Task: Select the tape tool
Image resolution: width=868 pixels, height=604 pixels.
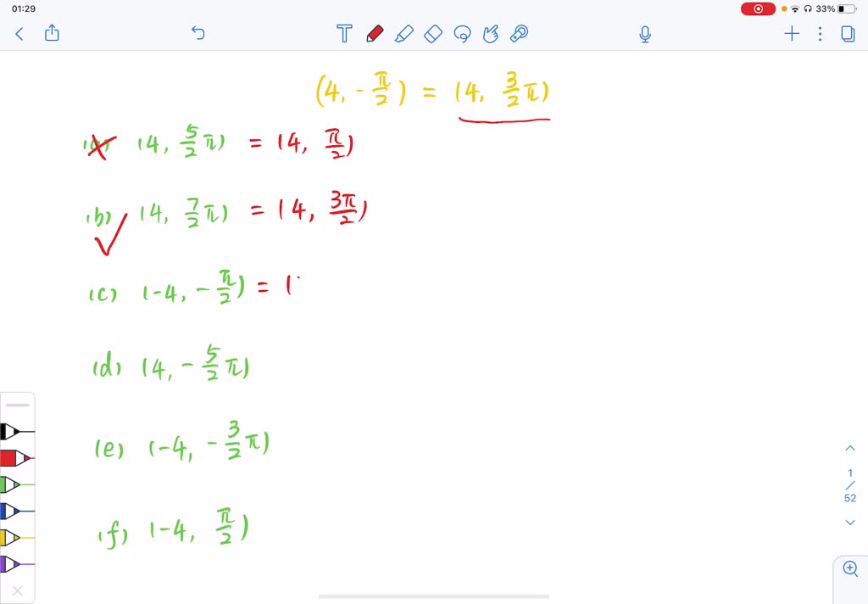Action: [x=520, y=33]
